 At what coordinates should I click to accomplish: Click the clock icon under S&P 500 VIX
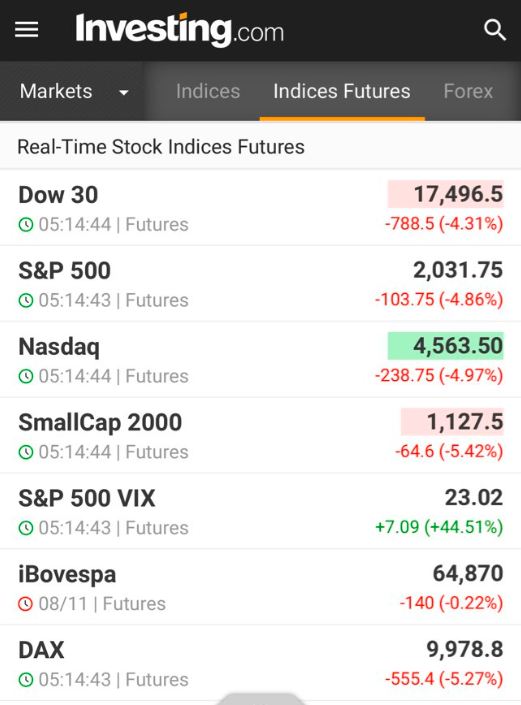coord(26,528)
